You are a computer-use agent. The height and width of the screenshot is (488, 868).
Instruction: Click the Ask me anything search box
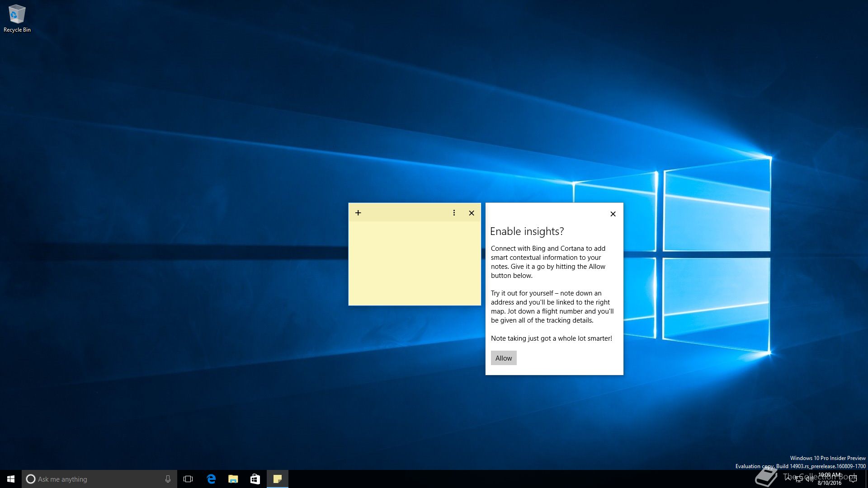[x=99, y=479]
